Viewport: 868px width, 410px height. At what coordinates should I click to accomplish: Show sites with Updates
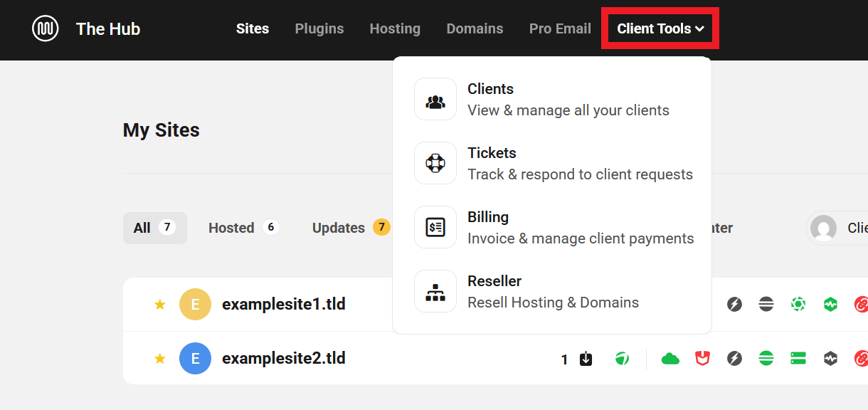pyautogui.click(x=351, y=228)
